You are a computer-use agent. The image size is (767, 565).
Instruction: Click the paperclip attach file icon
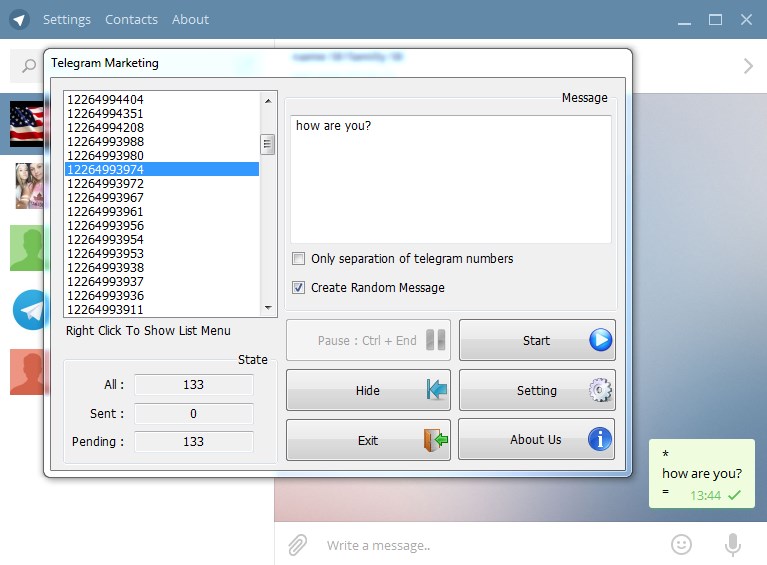tap(297, 545)
